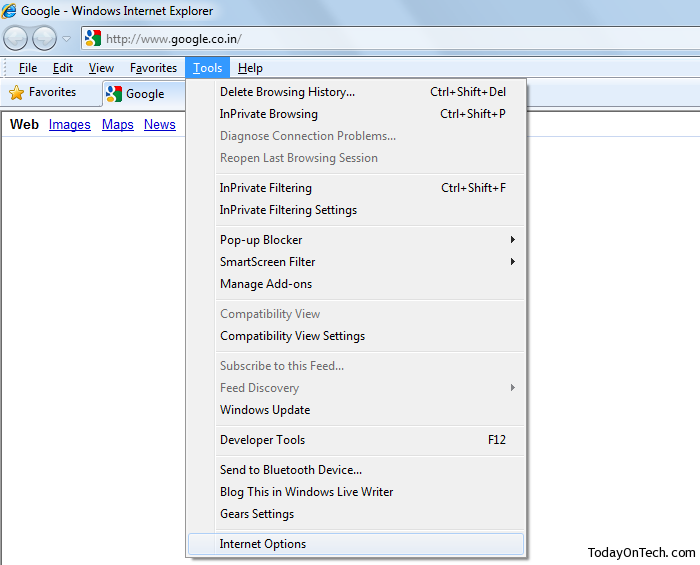Expand the Feed Discovery submenu
Image resolution: width=700 pixels, height=565 pixels.
coord(356,388)
